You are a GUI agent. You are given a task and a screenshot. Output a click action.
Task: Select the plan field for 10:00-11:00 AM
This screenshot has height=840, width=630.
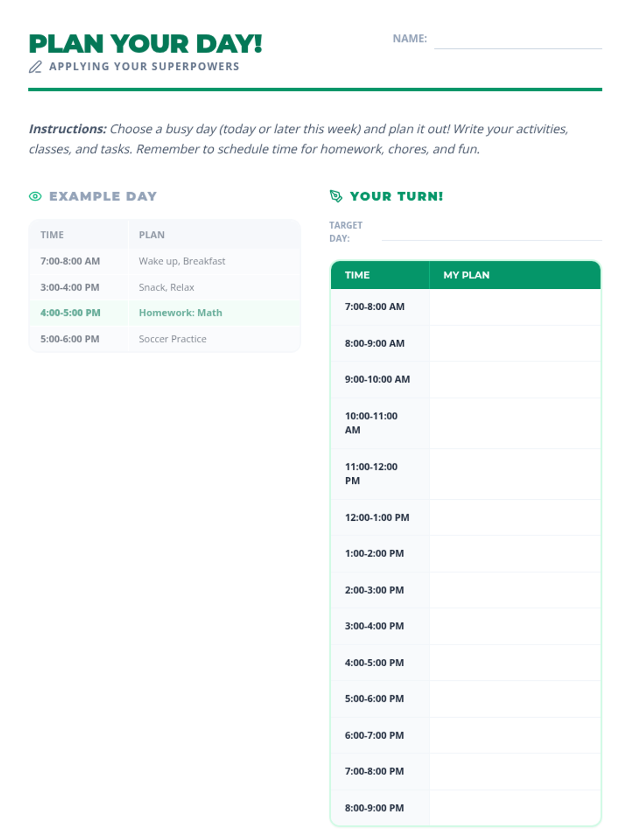pyautogui.click(x=514, y=423)
